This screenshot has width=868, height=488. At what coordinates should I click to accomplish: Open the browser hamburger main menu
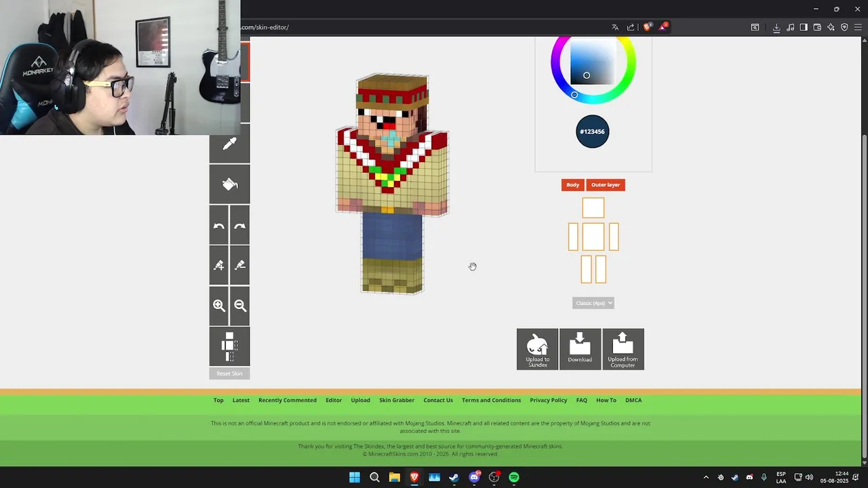tap(858, 27)
